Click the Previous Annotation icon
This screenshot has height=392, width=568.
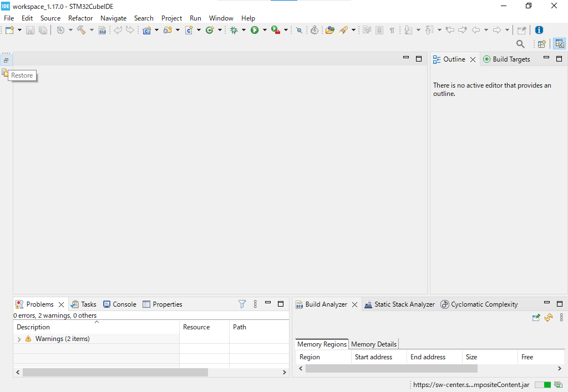click(x=429, y=30)
